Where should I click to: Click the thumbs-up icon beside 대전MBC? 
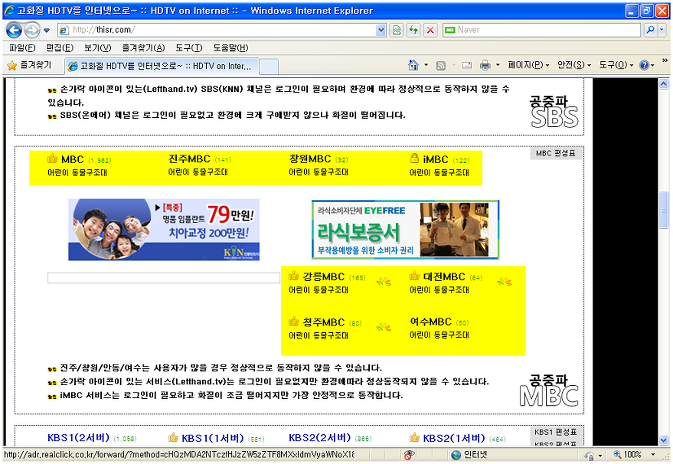pyautogui.click(x=414, y=276)
